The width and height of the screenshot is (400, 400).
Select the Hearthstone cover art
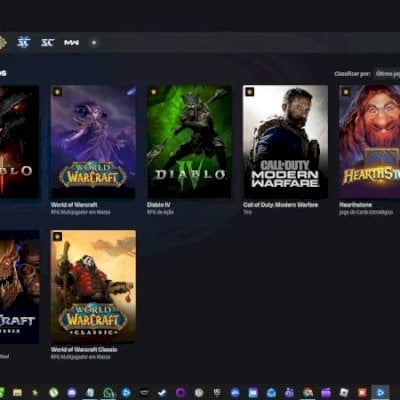point(369,142)
